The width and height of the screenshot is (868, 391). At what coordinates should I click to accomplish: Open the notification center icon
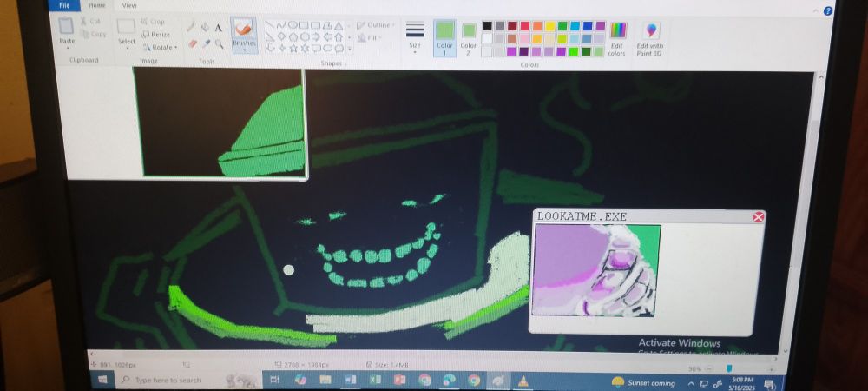point(769,383)
